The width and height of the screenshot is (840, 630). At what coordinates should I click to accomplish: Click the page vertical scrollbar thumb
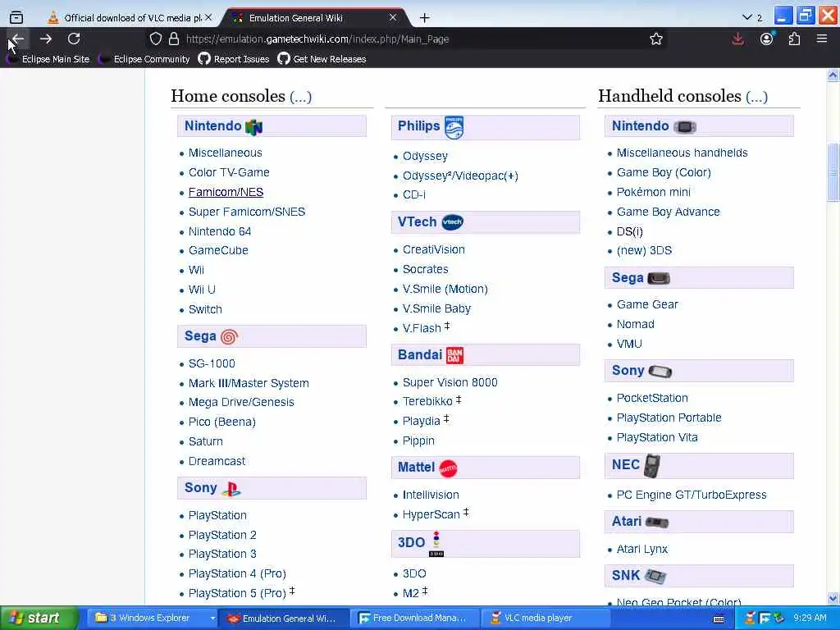click(833, 172)
